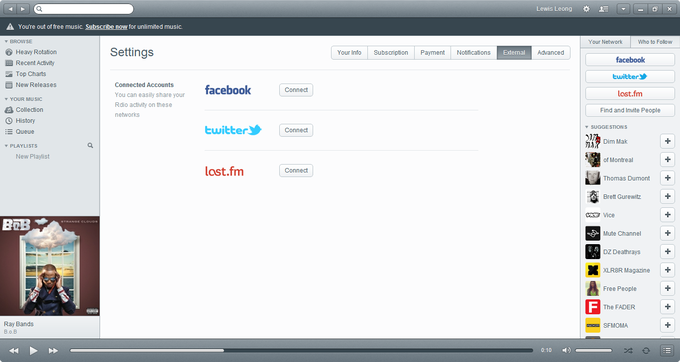Click the facebook button in right panel

(630, 60)
